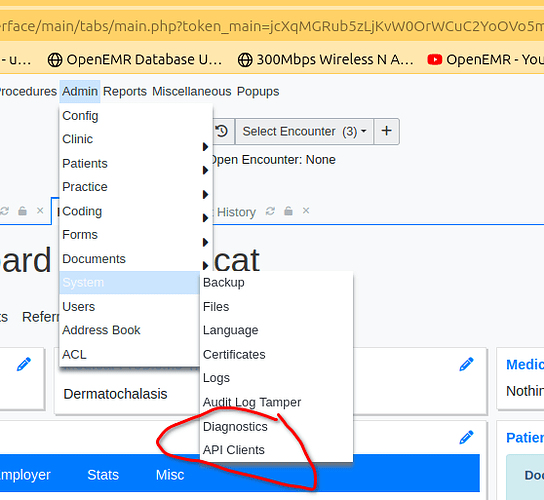The image size is (544, 500).
Task: Edit the leftmost card with pencil
Action: click(24, 364)
